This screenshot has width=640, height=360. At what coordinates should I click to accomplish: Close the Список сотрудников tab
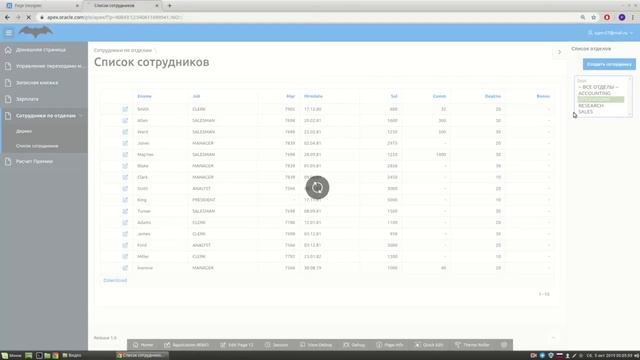pos(157,6)
